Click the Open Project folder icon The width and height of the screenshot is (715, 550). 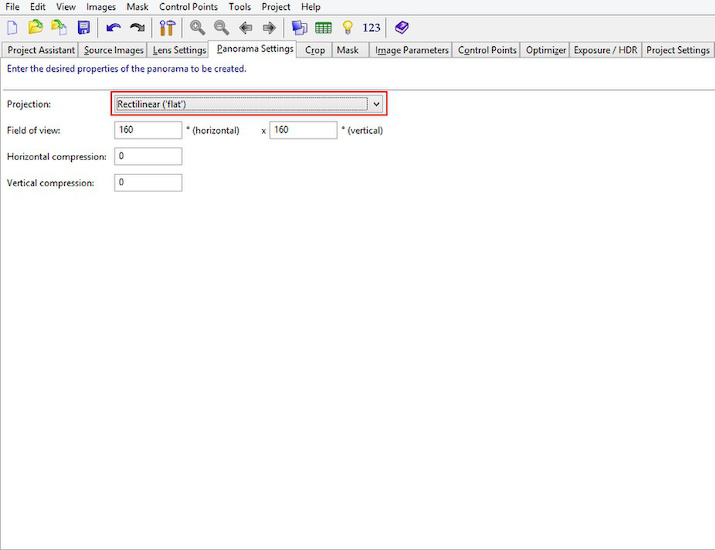click(x=36, y=28)
